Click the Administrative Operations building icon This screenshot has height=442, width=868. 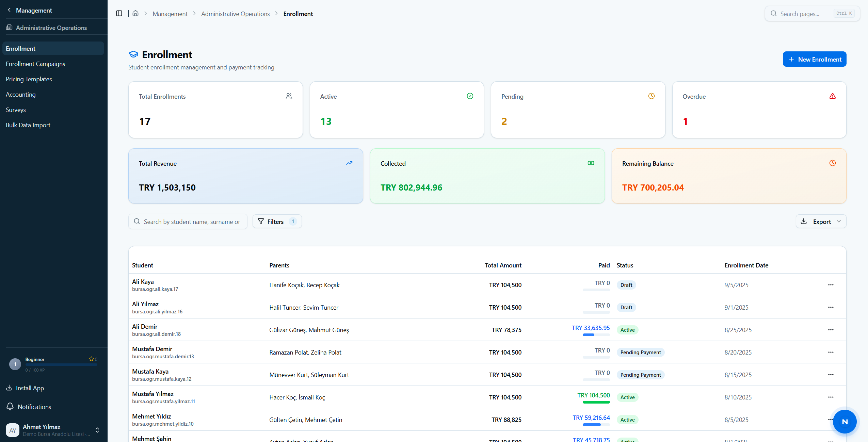(9, 28)
